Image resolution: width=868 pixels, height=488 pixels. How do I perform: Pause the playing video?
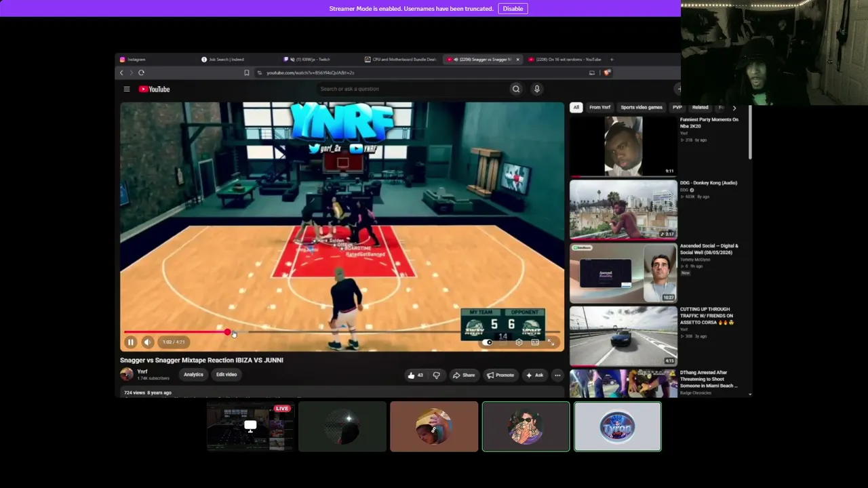point(131,342)
